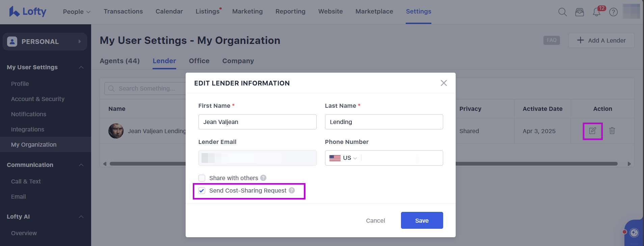
Task: Open the inbox tray icon
Action: point(580,12)
